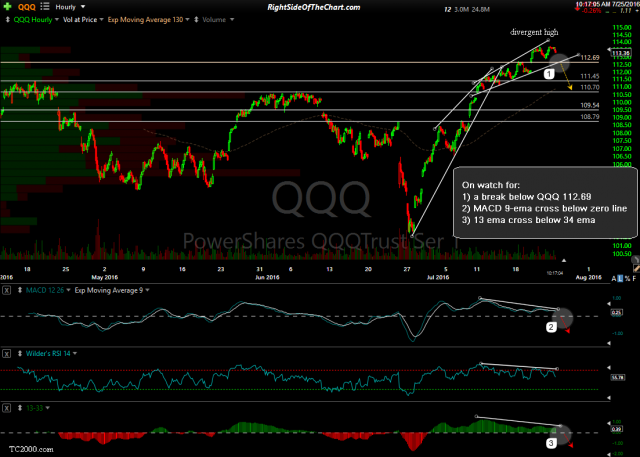
Task: Toggle the fixed scale F button
Action: pos(634,279)
